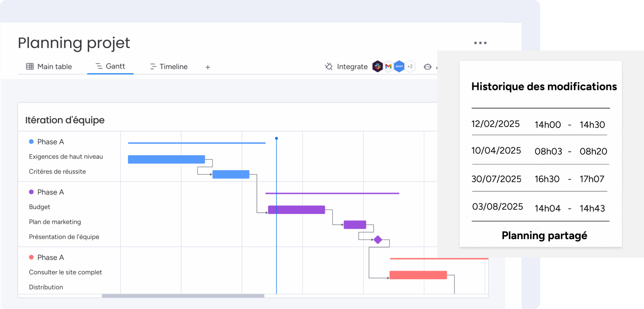Switch to the Timeline tab
The image size is (644, 309).
169,66
